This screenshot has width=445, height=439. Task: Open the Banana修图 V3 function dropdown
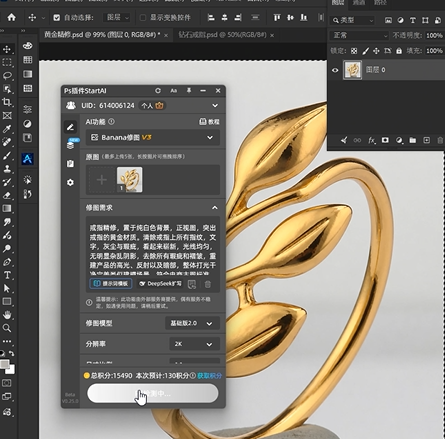153,138
